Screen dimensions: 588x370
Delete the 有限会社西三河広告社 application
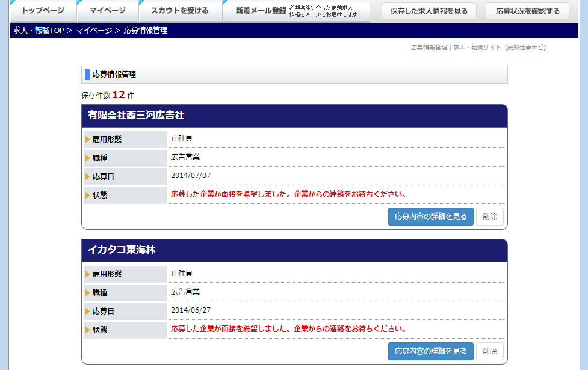coord(489,217)
